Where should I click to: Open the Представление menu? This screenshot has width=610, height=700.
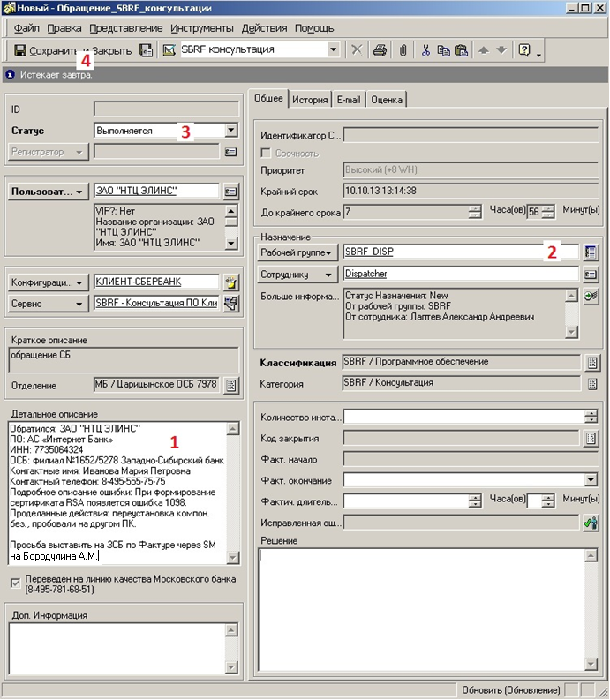click(126, 28)
